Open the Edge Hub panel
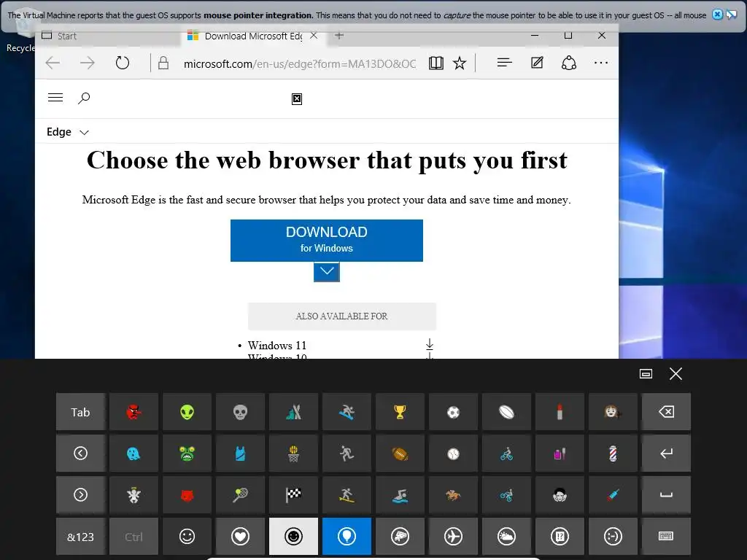Image resolution: width=747 pixels, height=560 pixels. (505, 63)
